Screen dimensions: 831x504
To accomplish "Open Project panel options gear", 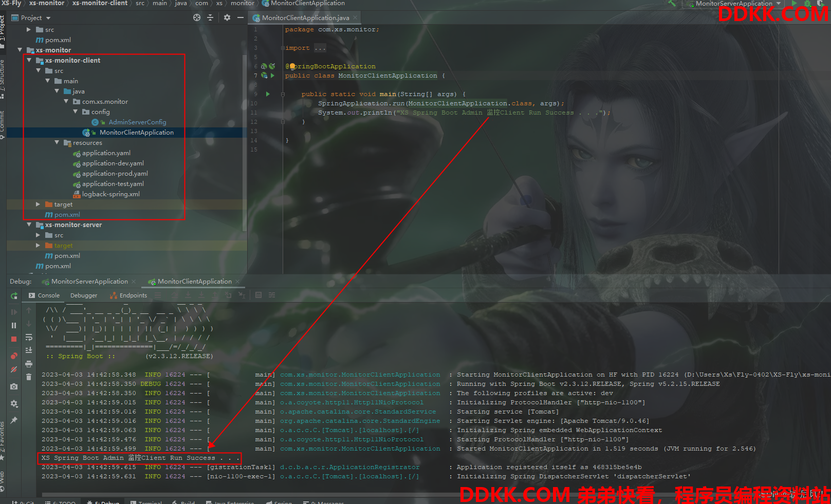I will (x=227, y=17).
